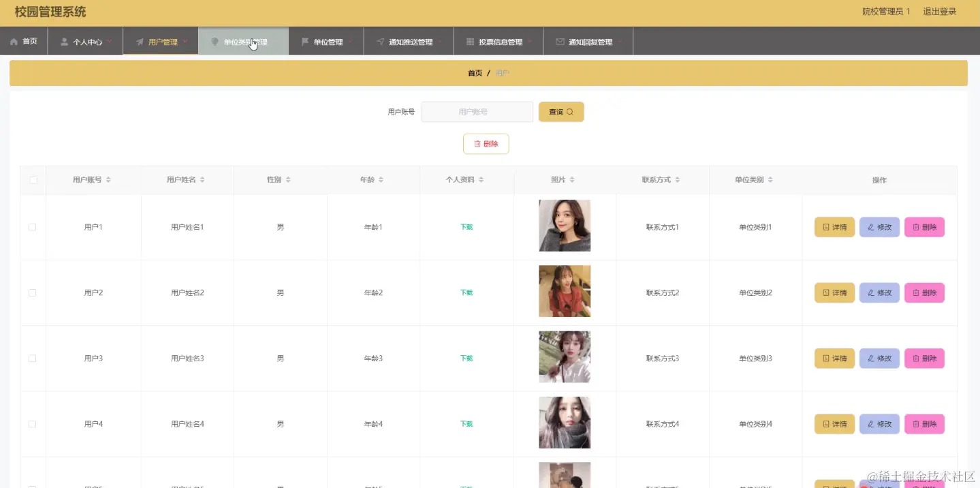Click the envelope icon of 通知回复管理
This screenshot has width=980, height=488.
click(x=560, y=42)
